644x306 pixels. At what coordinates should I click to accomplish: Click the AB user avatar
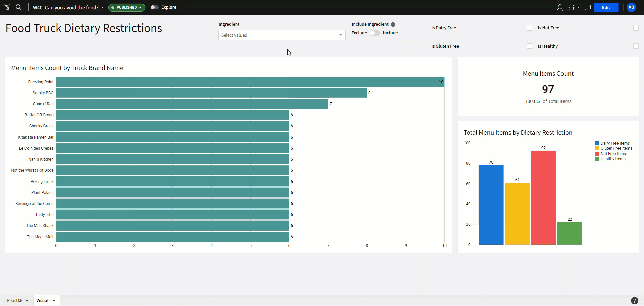pyautogui.click(x=631, y=7)
